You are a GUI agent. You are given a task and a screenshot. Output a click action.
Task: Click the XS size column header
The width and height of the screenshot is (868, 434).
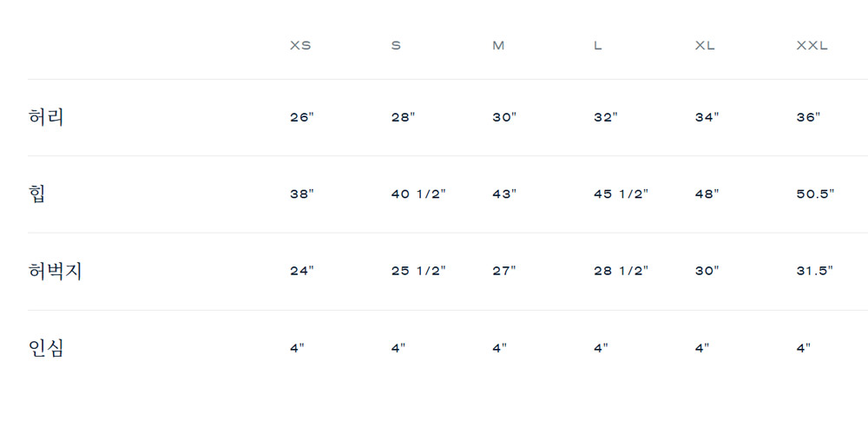click(300, 46)
